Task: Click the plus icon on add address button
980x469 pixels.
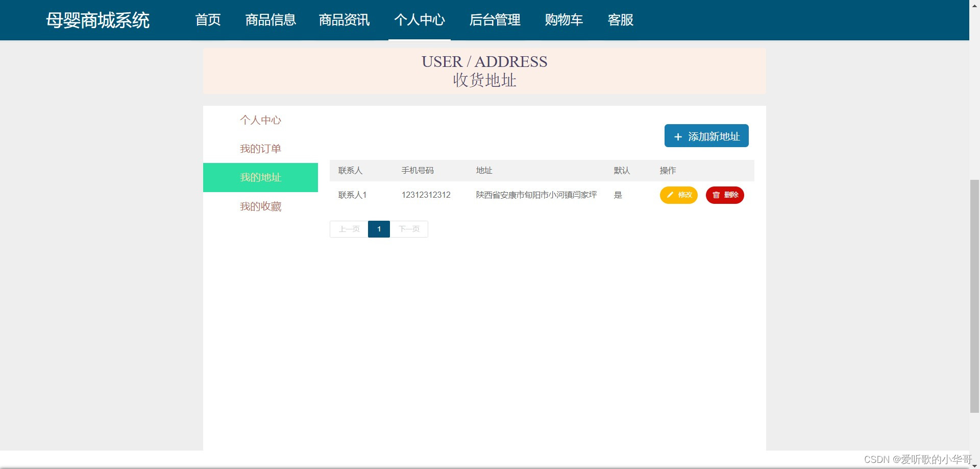Action: coord(678,137)
